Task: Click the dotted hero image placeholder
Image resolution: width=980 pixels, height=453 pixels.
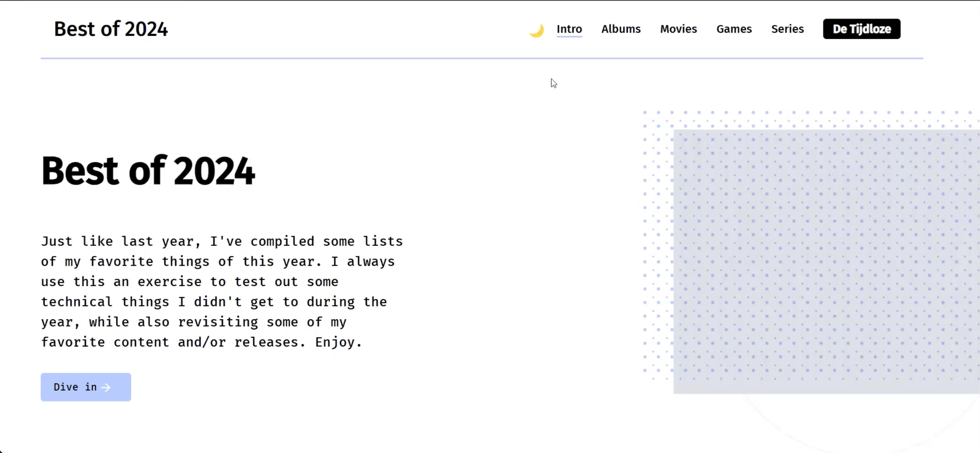Action: pos(826,262)
